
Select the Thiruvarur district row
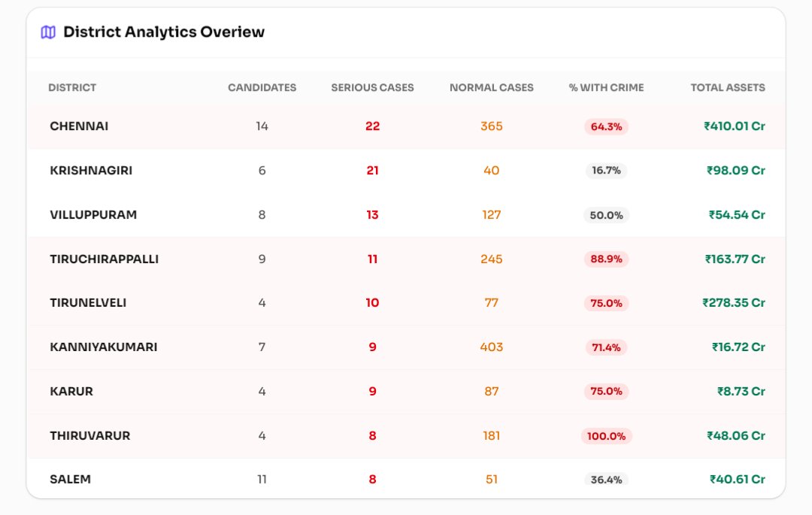tap(89, 436)
